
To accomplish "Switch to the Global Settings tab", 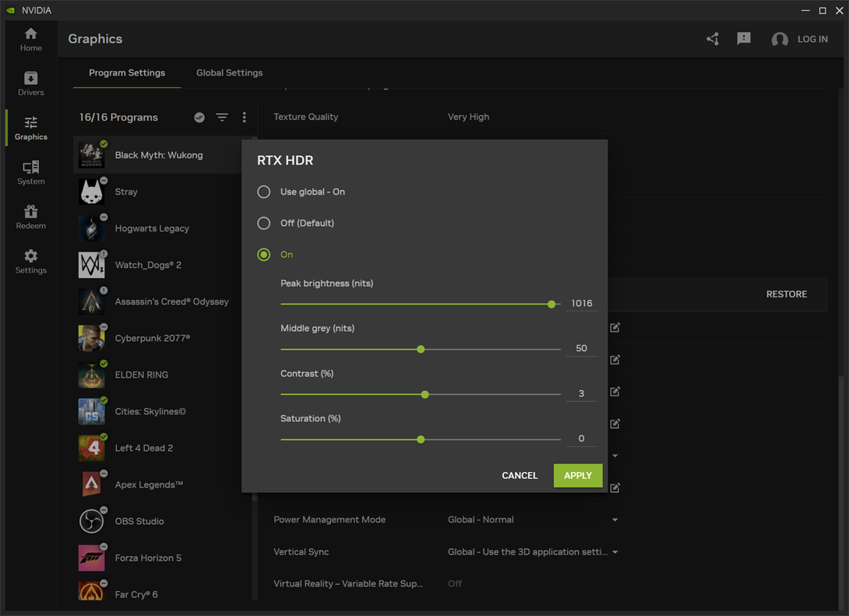I will (x=229, y=72).
